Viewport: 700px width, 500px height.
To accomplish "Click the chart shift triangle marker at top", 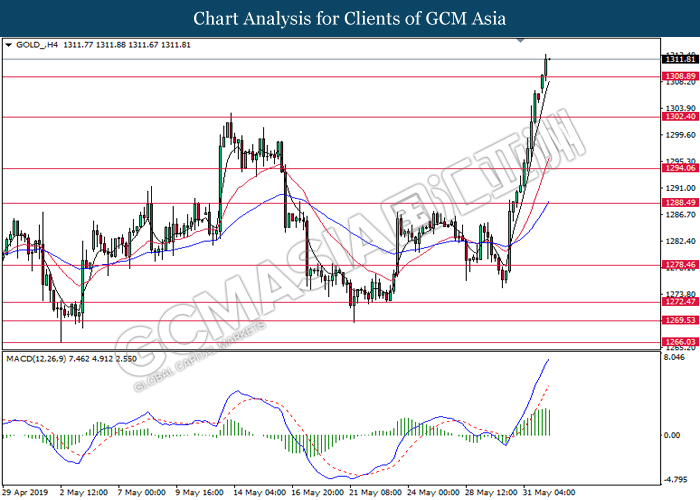I will pyautogui.click(x=518, y=41).
